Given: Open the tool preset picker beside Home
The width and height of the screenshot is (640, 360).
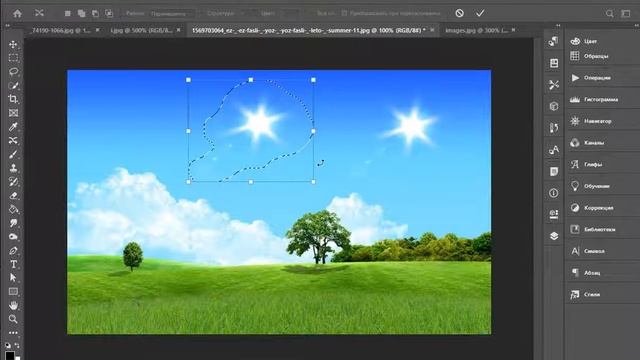Looking at the screenshot, I should (39, 13).
